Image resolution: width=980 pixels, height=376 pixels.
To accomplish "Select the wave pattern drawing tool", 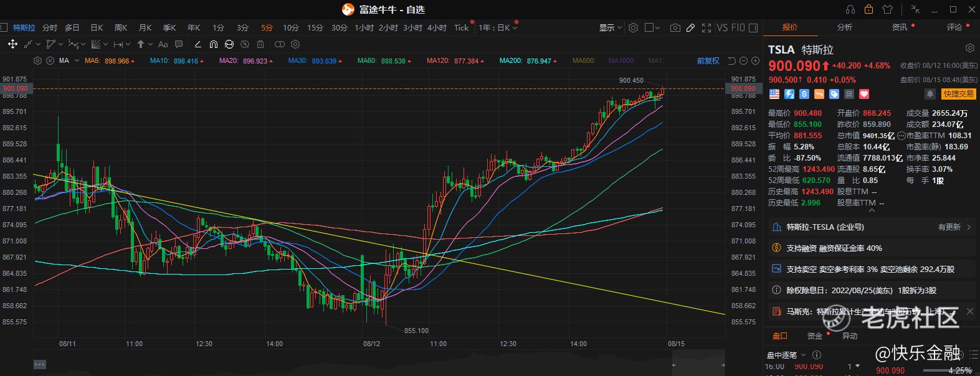I will point(73,44).
